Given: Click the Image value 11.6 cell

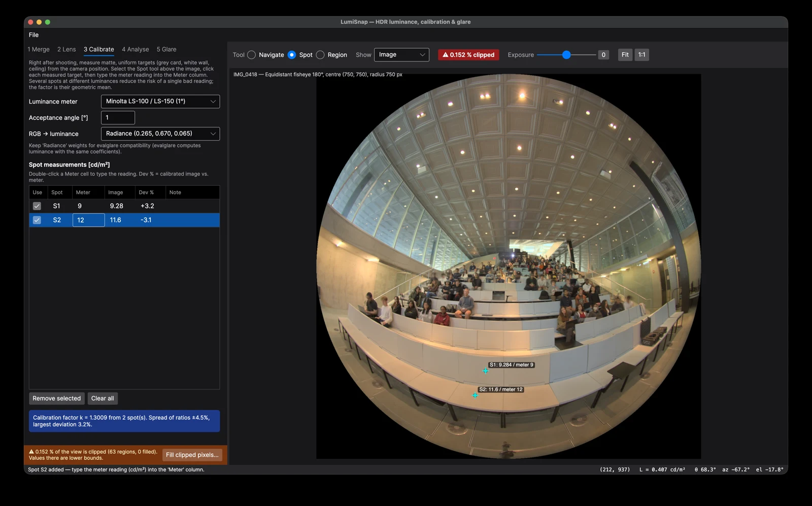Looking at the screenshot, I should (116, 220).
